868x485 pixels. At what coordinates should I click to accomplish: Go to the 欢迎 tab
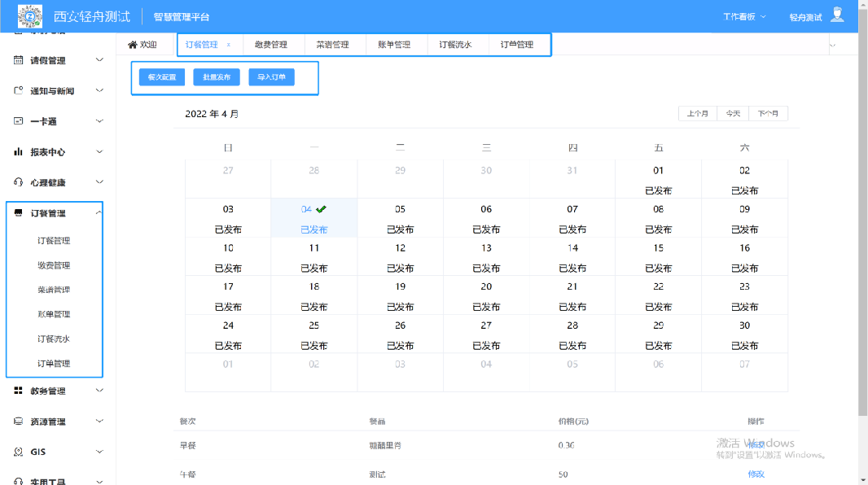click(x=142, y=44)
